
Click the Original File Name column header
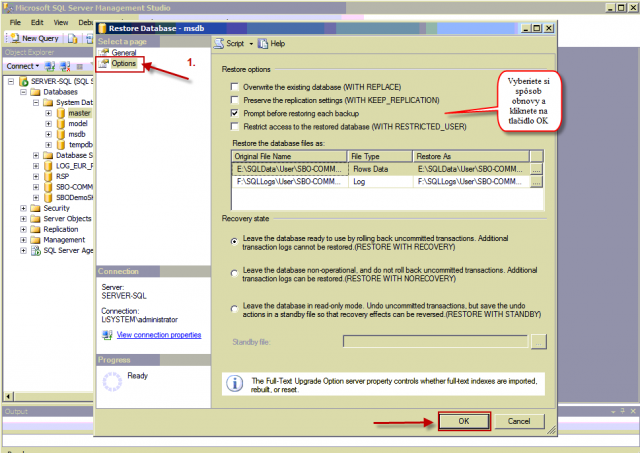[289, 156]
